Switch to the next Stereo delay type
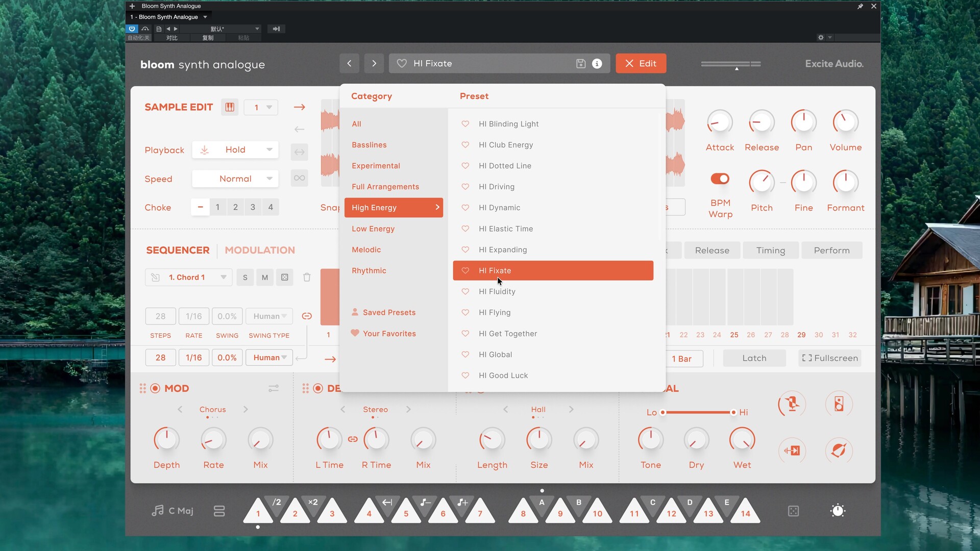 pyautogui.click(x=408, y=409)
